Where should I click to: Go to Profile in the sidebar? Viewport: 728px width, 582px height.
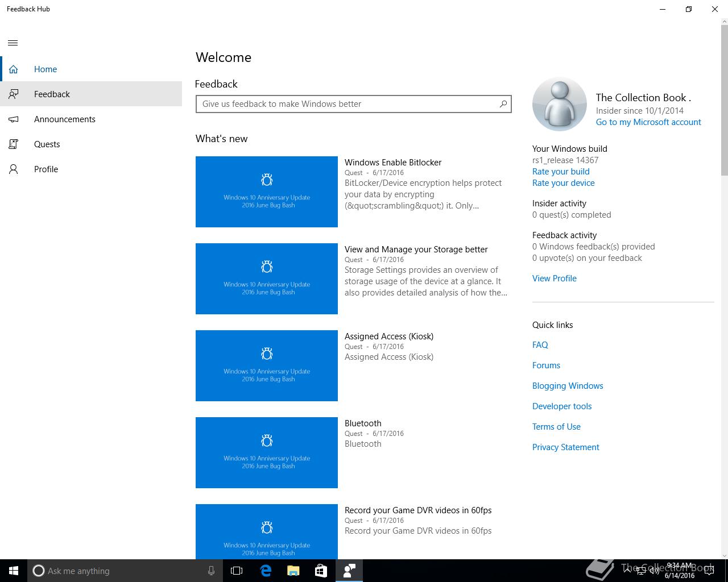coord(91,169)
